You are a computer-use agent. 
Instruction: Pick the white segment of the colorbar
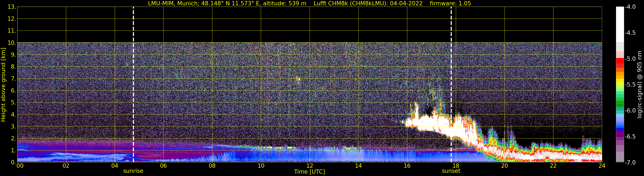(620, 24)
